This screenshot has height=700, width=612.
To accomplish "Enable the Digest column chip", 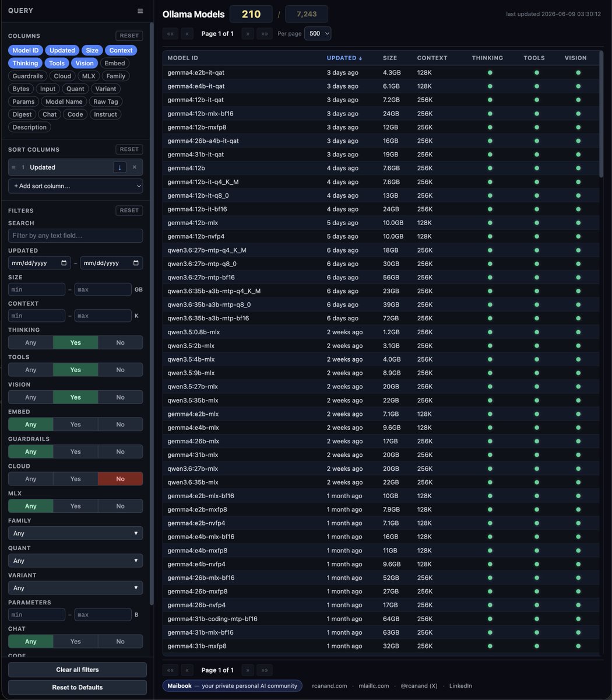I will point(23,114).
